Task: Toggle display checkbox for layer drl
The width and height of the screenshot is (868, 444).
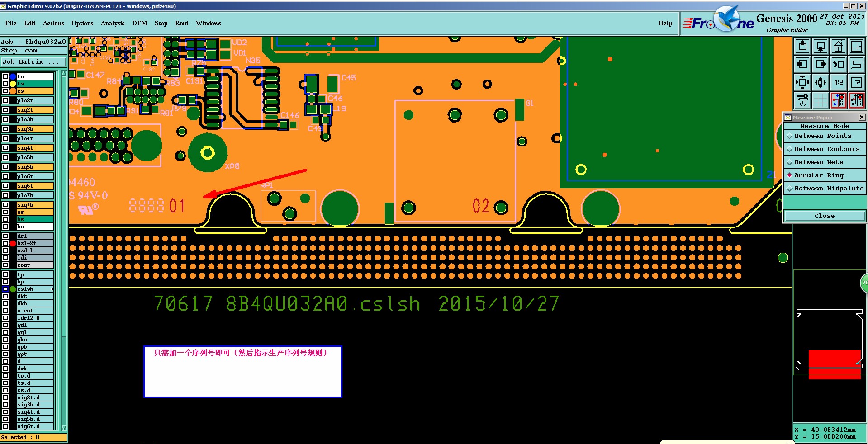Action: point(5,236)
